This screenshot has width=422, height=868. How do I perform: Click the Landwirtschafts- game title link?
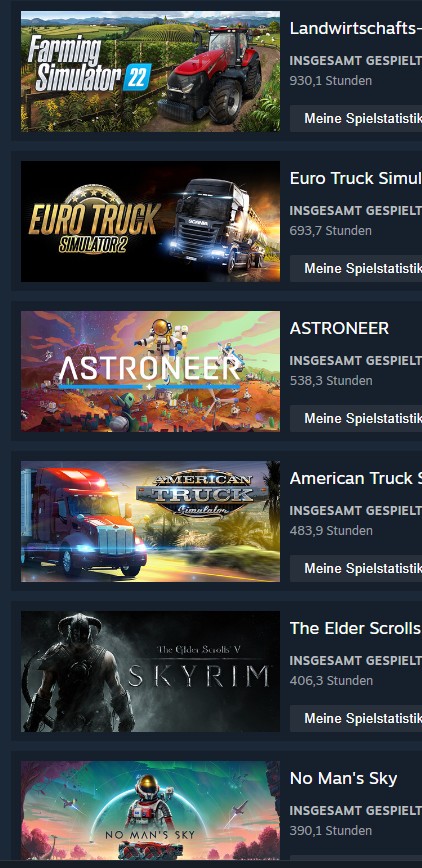click(356, 29)
